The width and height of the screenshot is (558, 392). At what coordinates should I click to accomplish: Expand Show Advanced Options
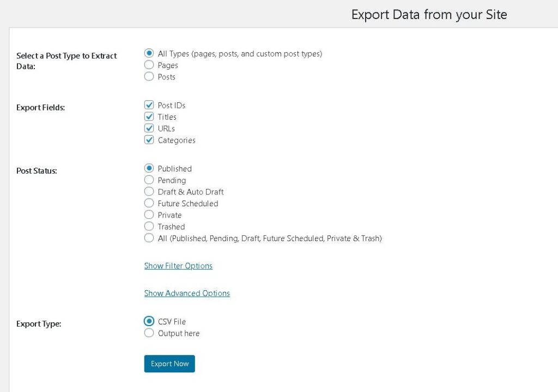coord(187,293)
